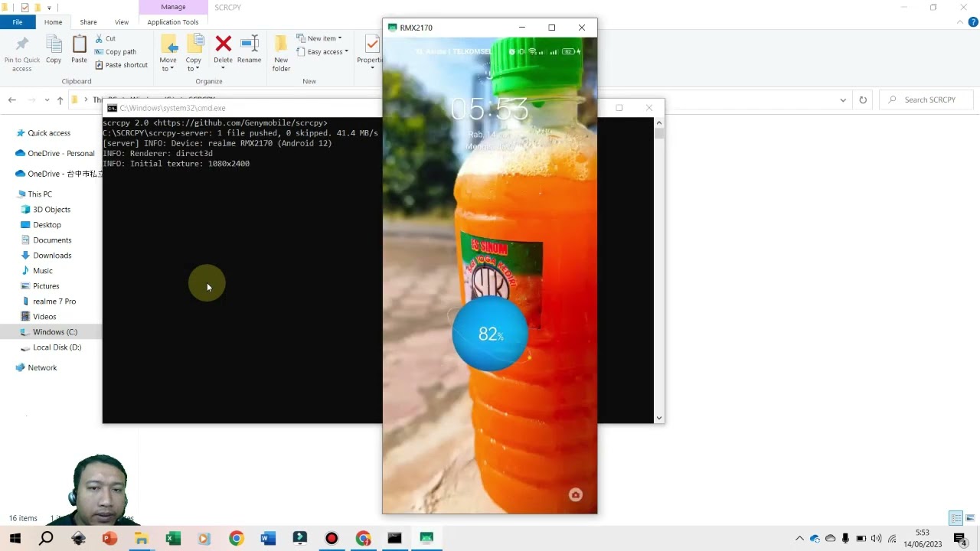Delete item using the red X icon
Image resolution: width=980 pixels, height=551 pixels.
point(223,44)
